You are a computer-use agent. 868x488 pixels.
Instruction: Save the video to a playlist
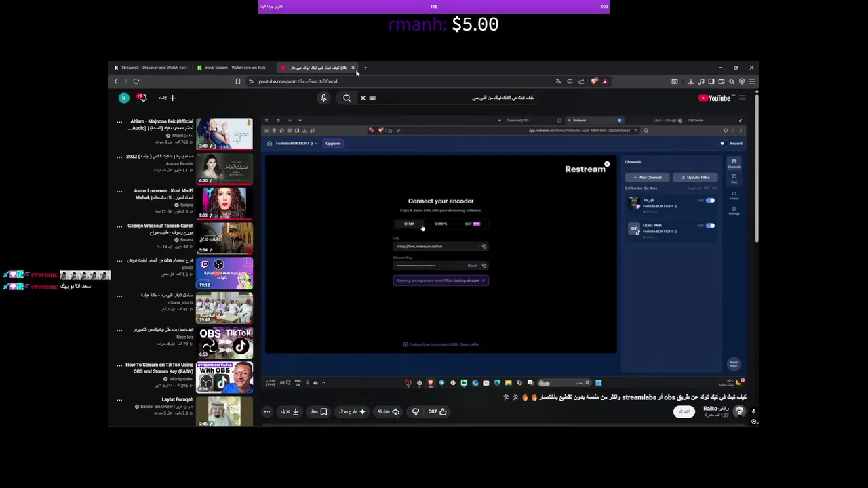pyautogui.click(x=319, y=411)
